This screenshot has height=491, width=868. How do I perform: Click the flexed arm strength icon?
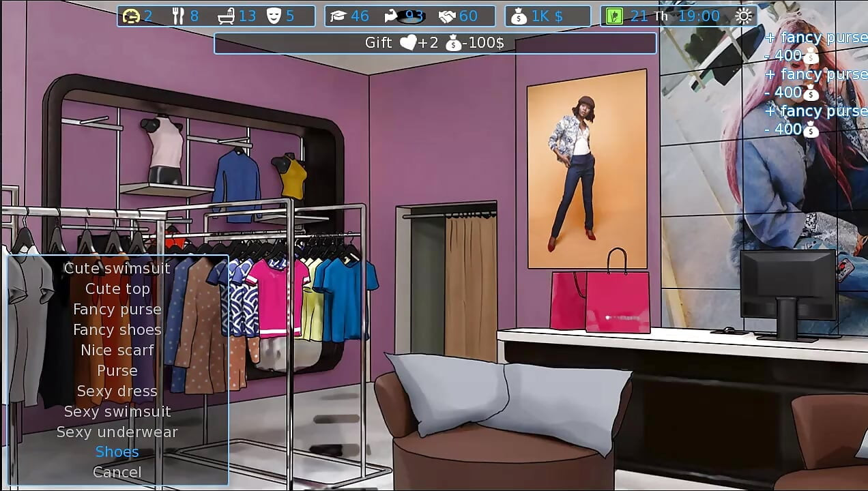coord(391,16)
